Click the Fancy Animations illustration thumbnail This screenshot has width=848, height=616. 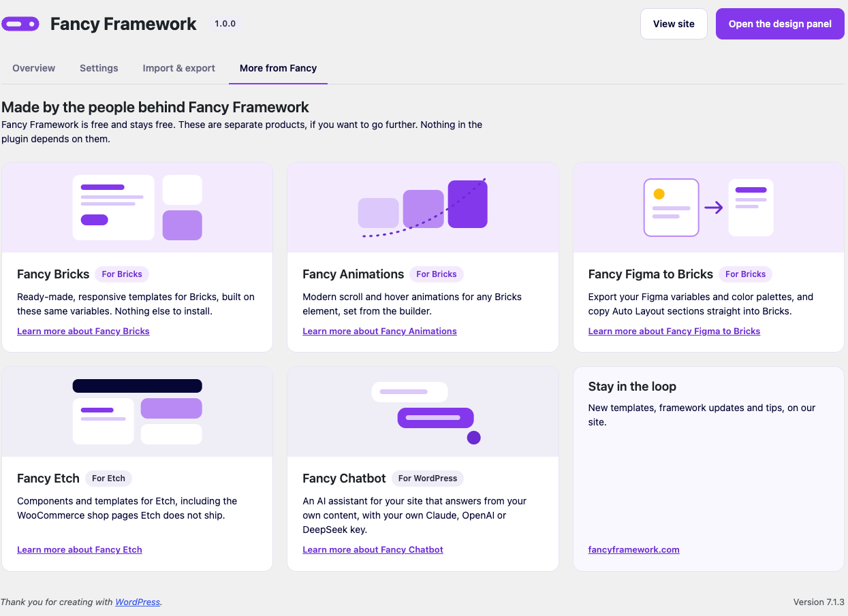tap(423, 208)
